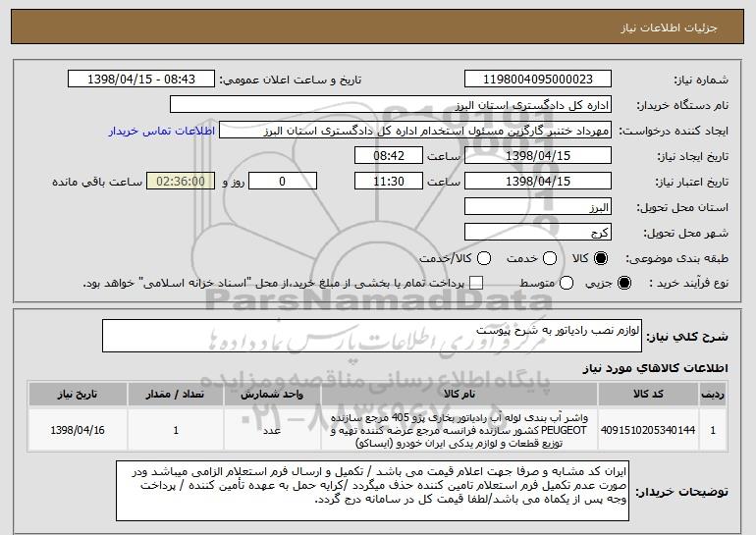Click the date cell 1398/04/16
The height and width of the screenshot is (535, 756).
point(78,430)
